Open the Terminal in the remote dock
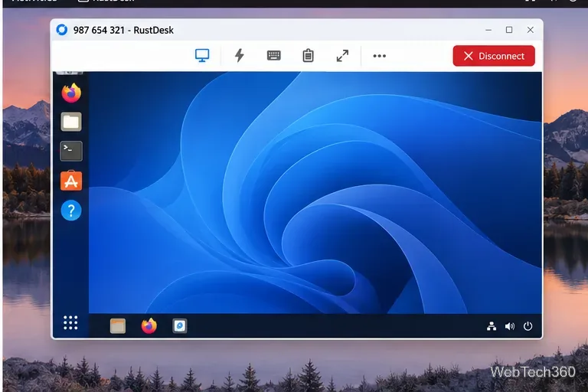The image size is (588, 392). coord(71,151)
